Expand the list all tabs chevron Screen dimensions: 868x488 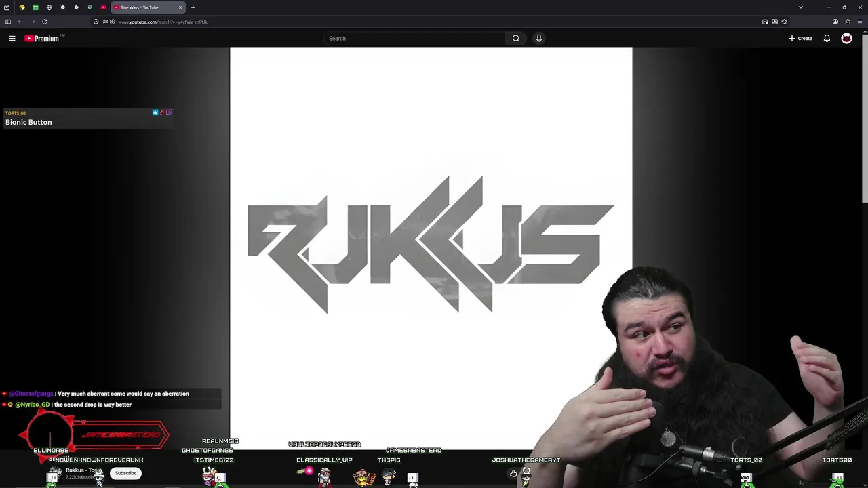(801, 7)
